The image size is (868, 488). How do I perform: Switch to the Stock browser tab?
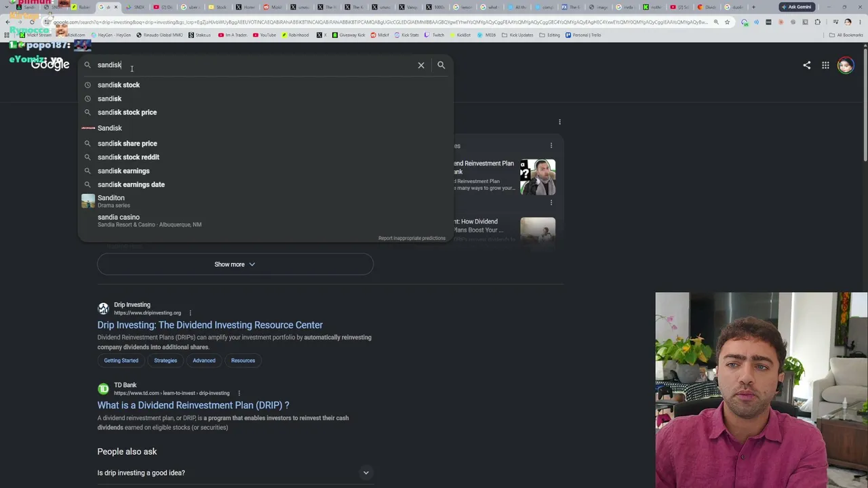tap(217, 7)
